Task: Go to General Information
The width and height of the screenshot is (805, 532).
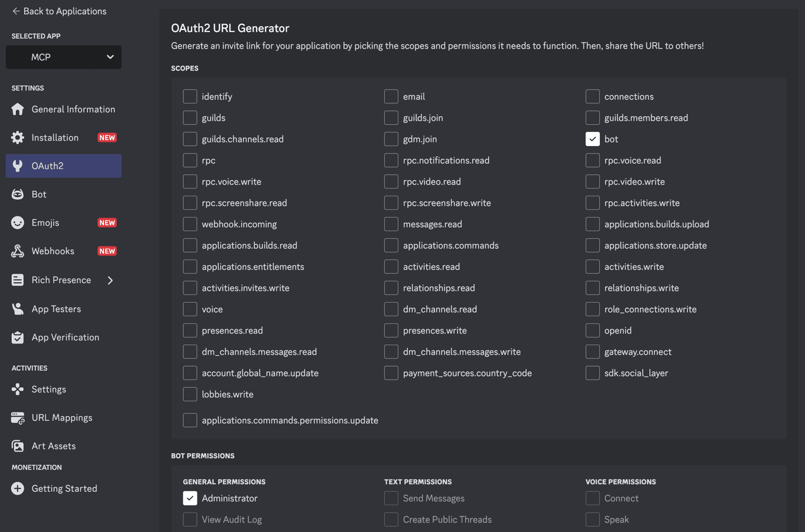Action: [74, 109]
